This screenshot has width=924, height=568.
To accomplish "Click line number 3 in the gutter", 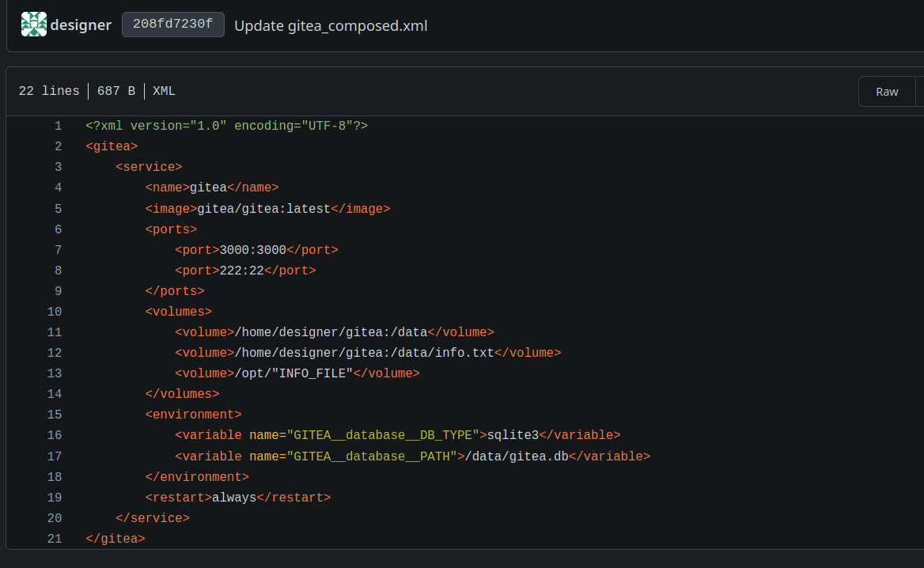I will click(x=58, y=167).
